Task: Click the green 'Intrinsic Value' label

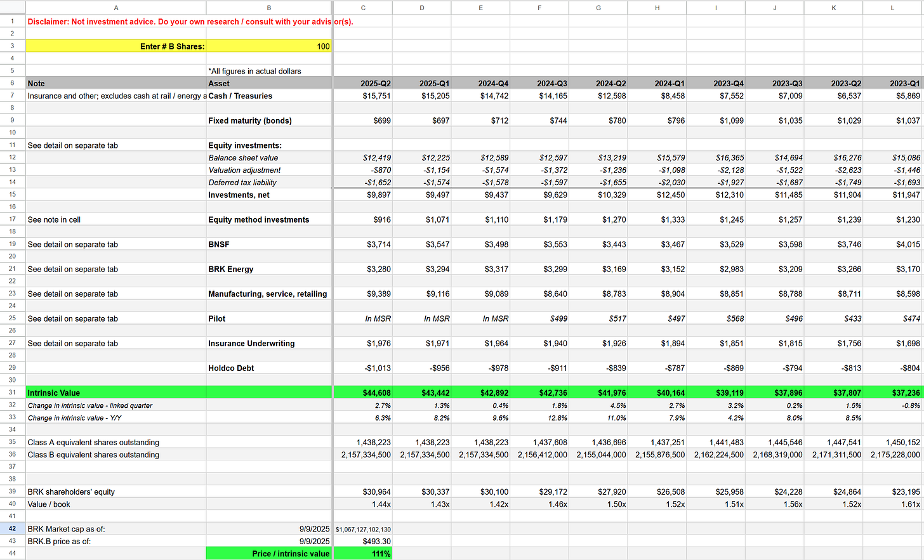Action: point(54,393)
